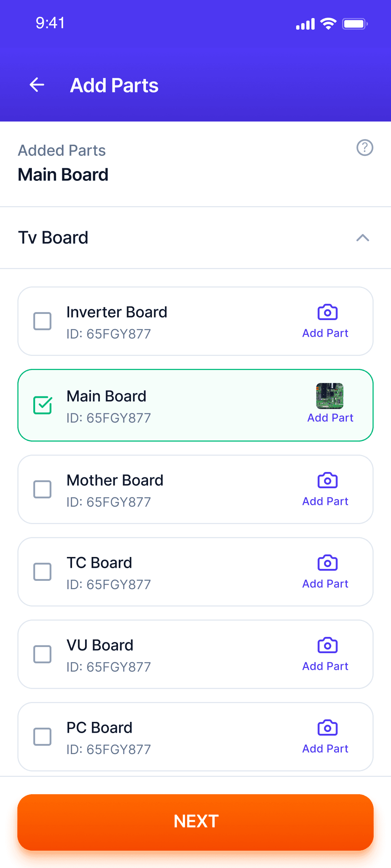Enable the TC Board checkbox
Viewport: 391px width, 868px height.
pos(42,572)
